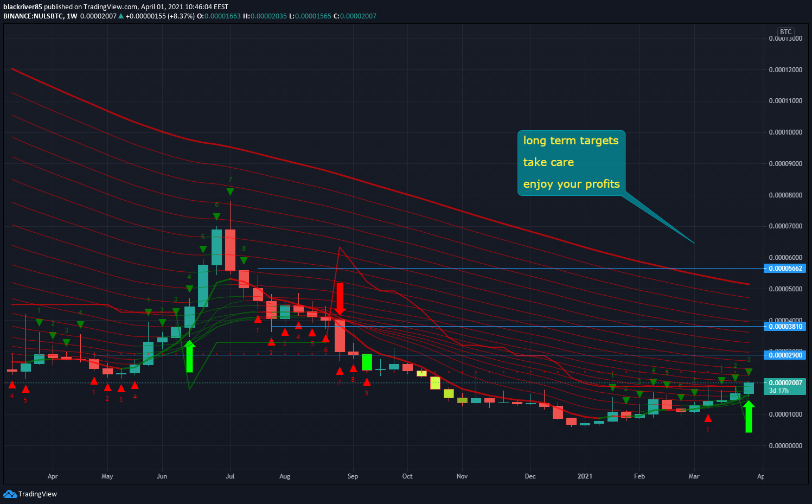
Task: Open the blackriver85 author name
Action: pyautogui.click(x=22, y=7)
